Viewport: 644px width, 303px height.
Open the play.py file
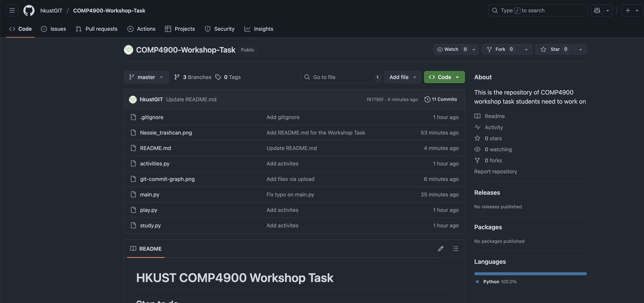coord(149,210)
